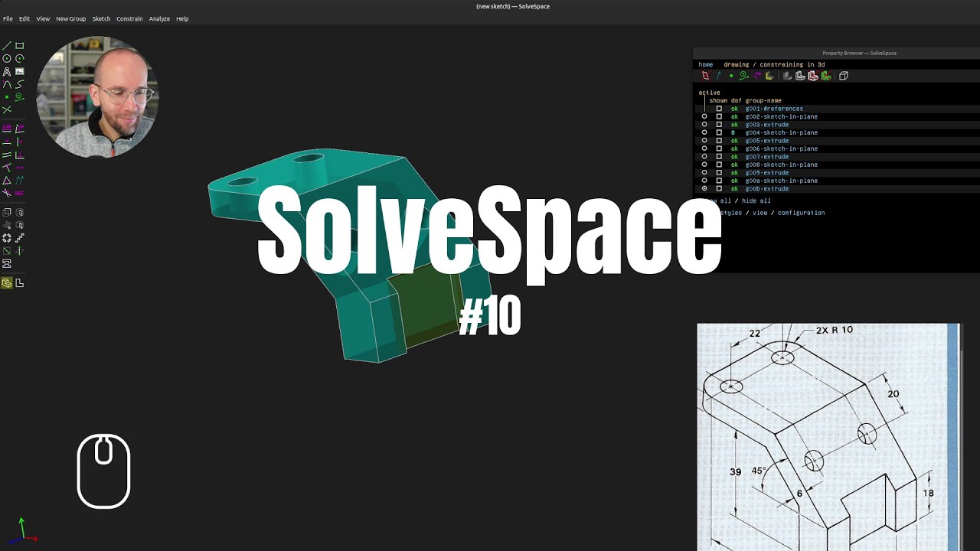Image resolution: width=980 pixels, height=551 pixels.
Task: Click the Toggle Construction icon
Action: 20,96
